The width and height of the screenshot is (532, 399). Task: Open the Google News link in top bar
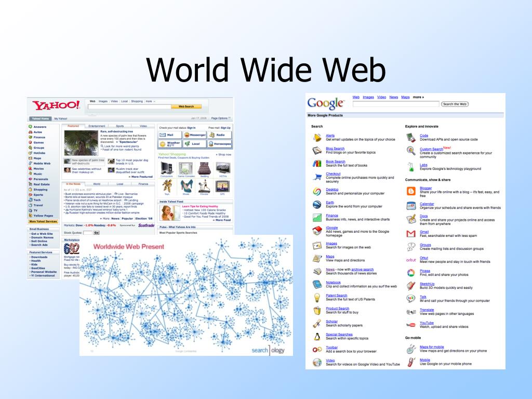pos(394,97)
